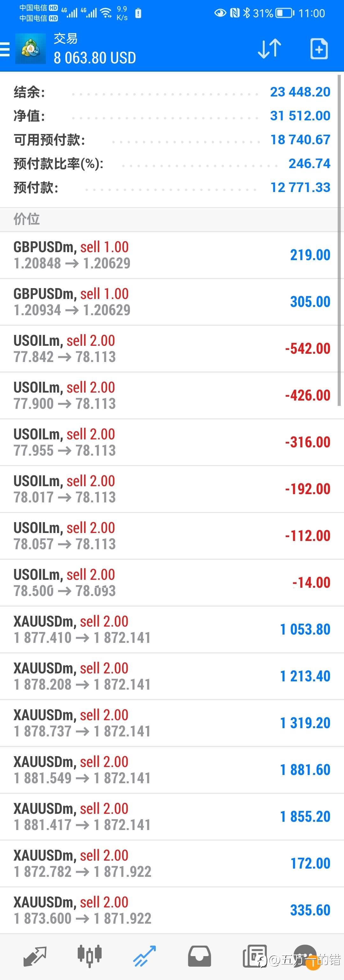The width and height of the screenshot is (344, 980).
Task: Tap the 8 063.80 USD profit title
Action: coord(95,58)
